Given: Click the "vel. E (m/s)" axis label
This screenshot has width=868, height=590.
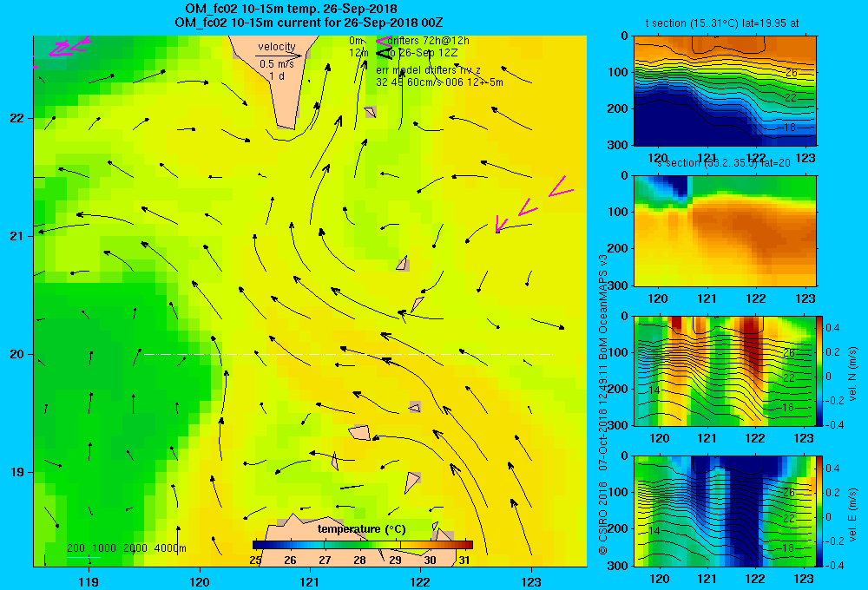Looking at the screenshot, I should pyautogui.click(x=852, y=515).
